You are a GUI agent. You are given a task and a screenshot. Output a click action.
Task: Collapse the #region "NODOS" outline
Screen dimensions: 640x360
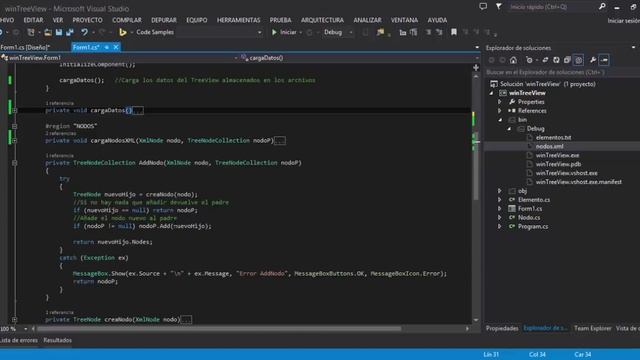pos(14,127)
